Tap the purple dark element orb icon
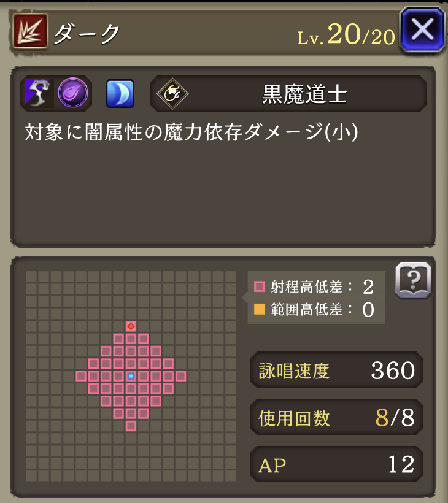The width and height of the screenshot is (448, 503). (x=73, y=93)
